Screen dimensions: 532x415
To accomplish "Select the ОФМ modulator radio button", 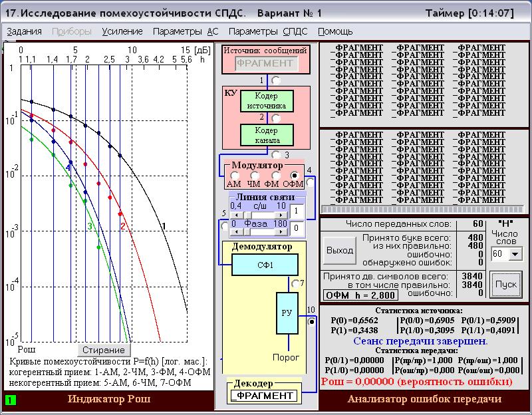I will click(295, 176).
